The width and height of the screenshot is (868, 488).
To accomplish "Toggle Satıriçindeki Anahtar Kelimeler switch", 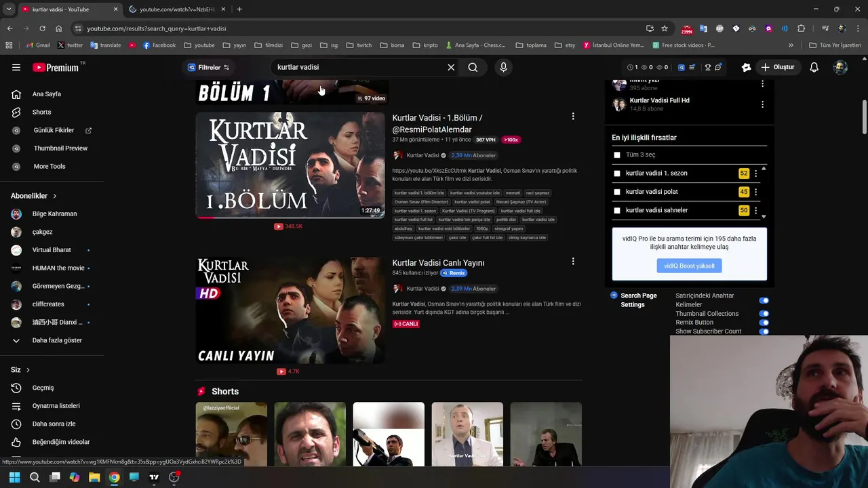I will [x=764, y=300].
